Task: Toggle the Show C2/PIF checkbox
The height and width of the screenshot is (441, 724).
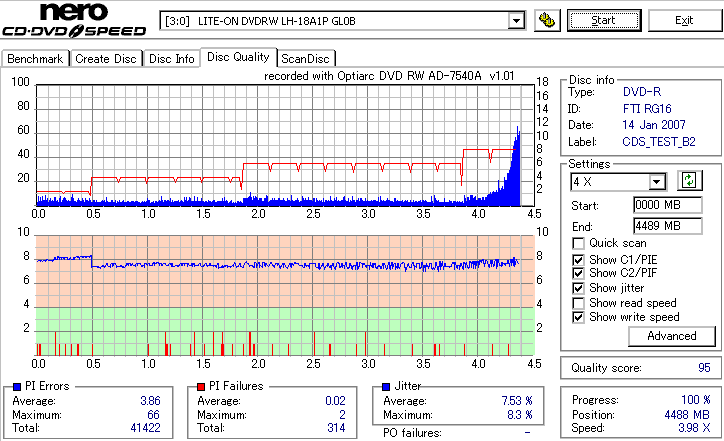Action: click(x=578, y=273)
